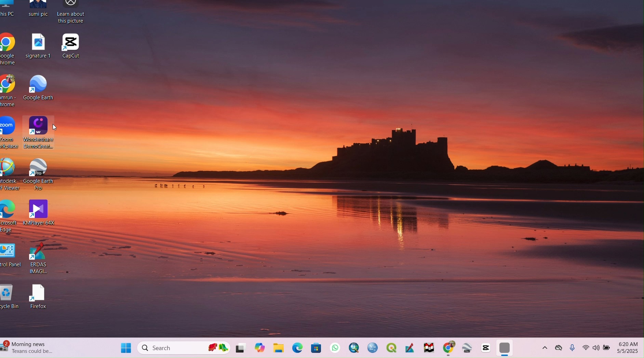Show hidden system tray icons
Viewport: 644px width, 358px height.
pyautogui.click(x=546, y=348)
